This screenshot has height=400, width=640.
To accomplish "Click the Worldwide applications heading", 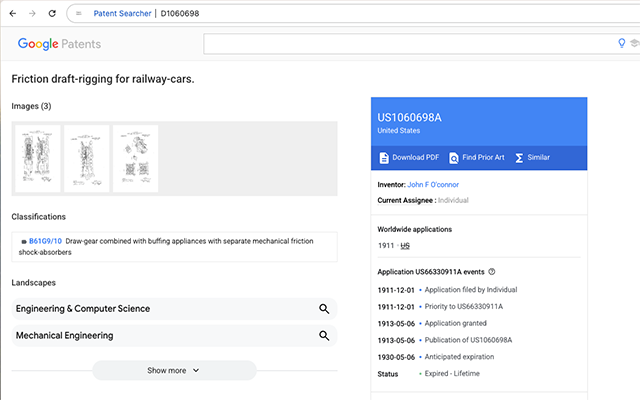I will click(415, 229).
